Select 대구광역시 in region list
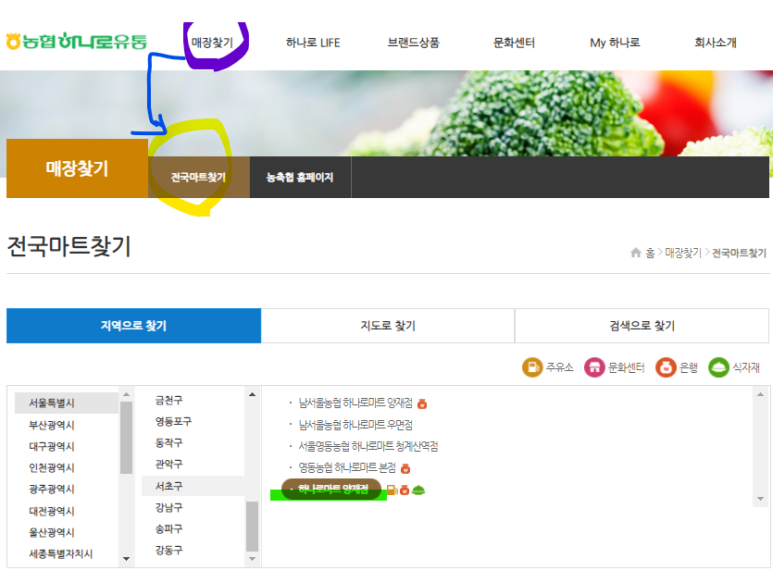The image size is (773, 571). click(51, 446)
